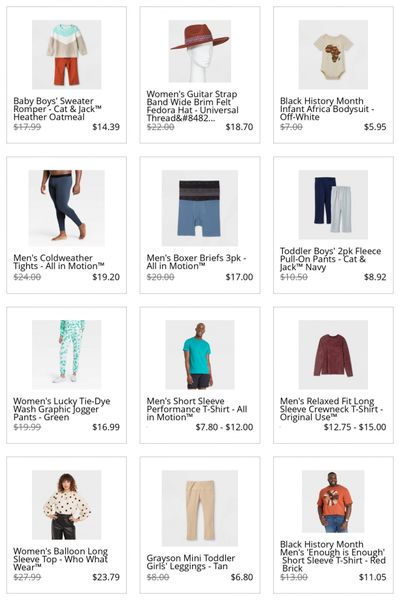Click the $7.80 - $12.00 price range
This screenshot has height=600, width=400.
[224, 427]
